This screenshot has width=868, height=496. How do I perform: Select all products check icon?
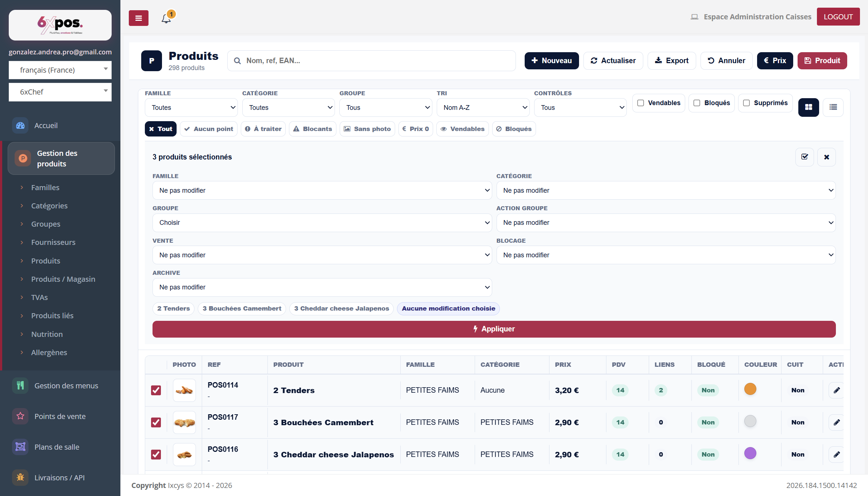point(805,157)
